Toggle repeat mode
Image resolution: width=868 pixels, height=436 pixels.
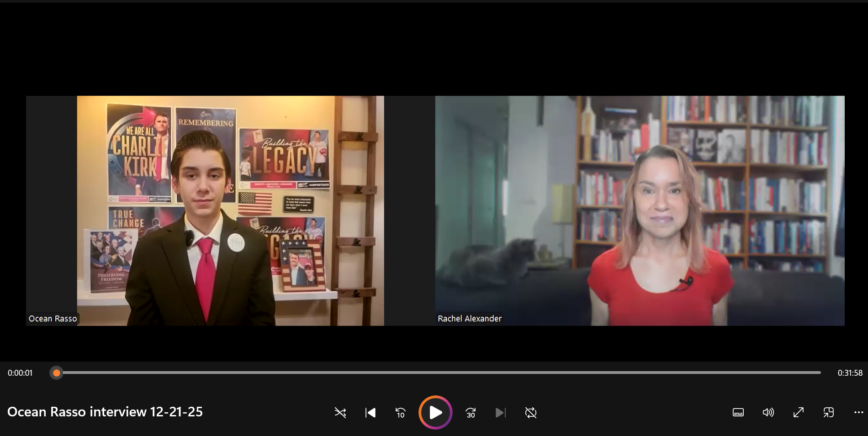click(530, 413)
